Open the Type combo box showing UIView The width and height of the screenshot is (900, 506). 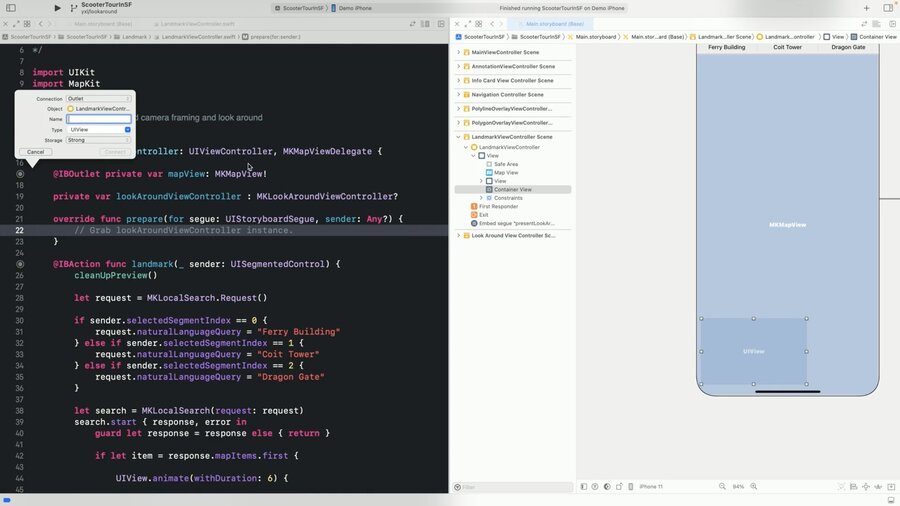pyautogui.click(x=98, y=130)
